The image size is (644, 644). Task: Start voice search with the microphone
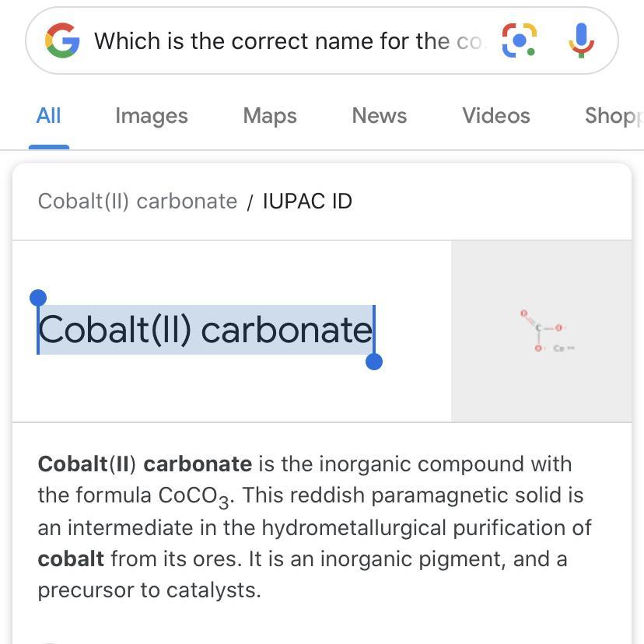pyautogui.click(x=581, y=40)
